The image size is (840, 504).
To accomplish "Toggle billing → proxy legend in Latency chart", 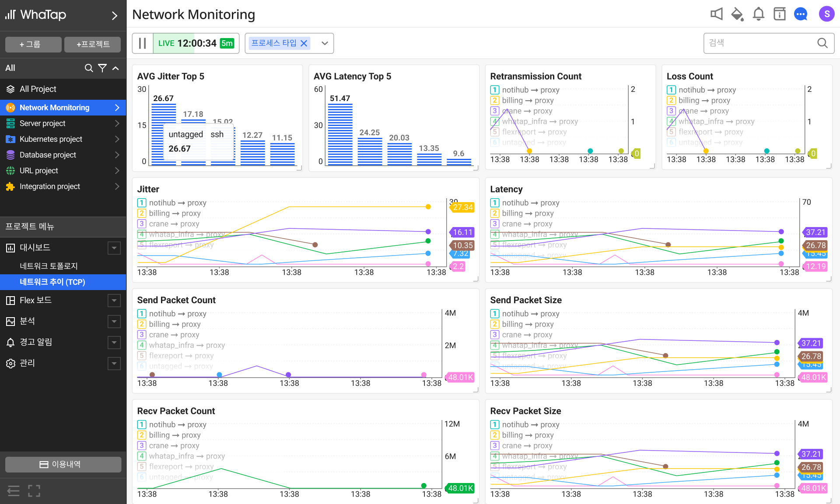I will coord(527,213).
